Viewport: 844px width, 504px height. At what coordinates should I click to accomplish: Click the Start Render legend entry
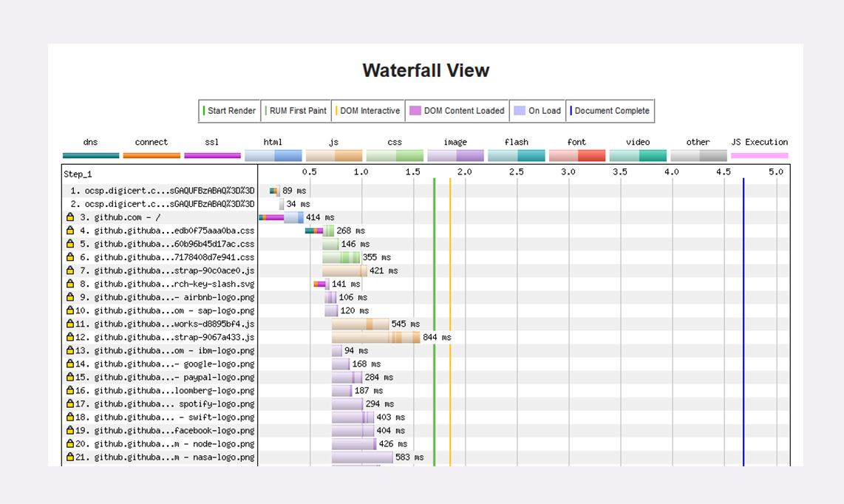230,111
